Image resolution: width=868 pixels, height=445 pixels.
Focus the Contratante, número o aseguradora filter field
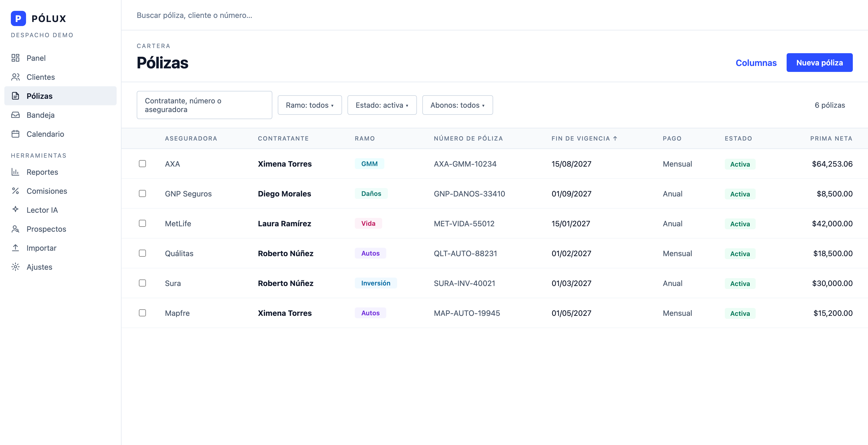[204, 105]
